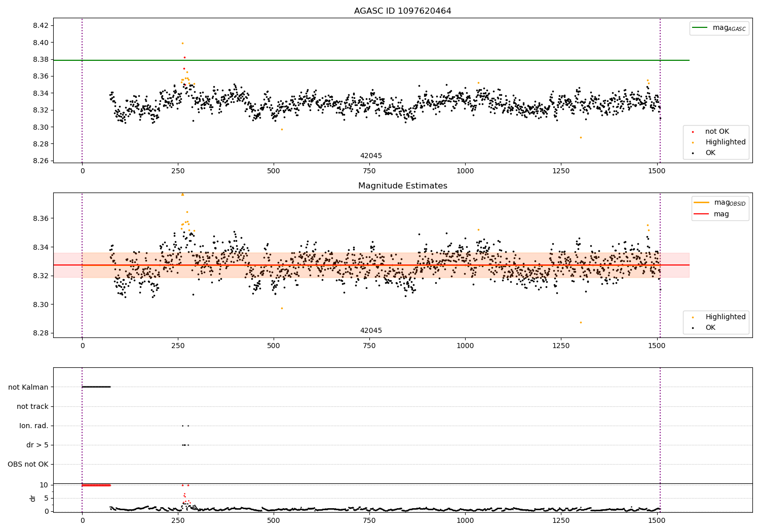
Task: Click the "0" x-tick under the bottom plot
Action: click(x=82, y=520)
